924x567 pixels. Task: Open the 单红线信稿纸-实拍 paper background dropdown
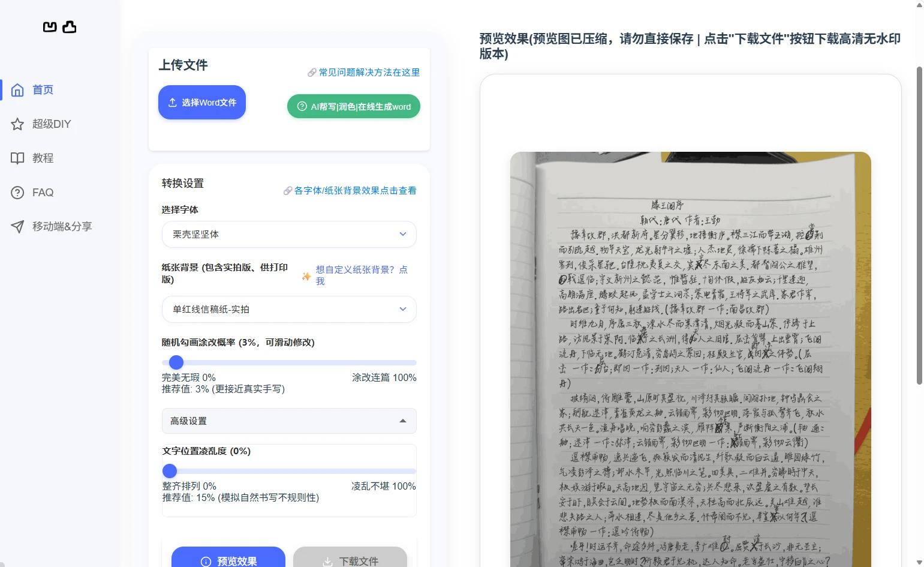coord(288,310)
